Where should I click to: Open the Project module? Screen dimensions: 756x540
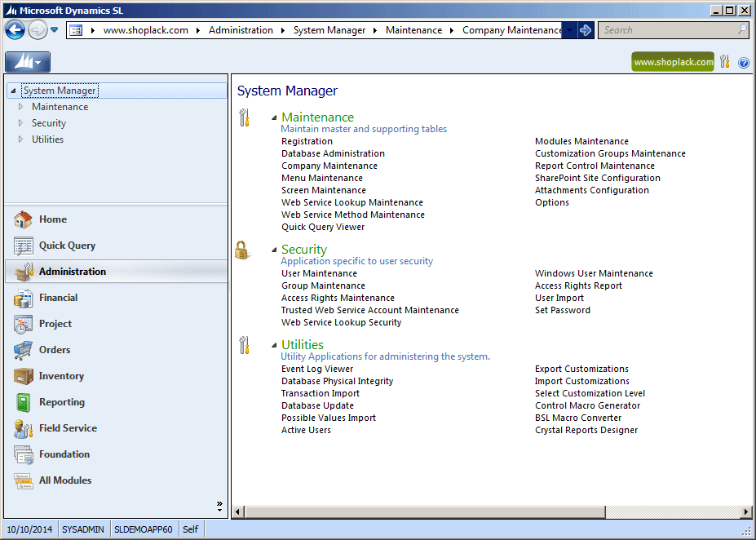(116, 324)
